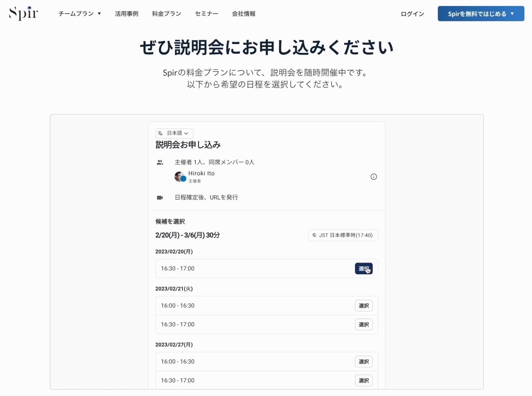
Task: Select the 2023/02/27 16:00 - 16:30 slot
Action: (363, 362)
